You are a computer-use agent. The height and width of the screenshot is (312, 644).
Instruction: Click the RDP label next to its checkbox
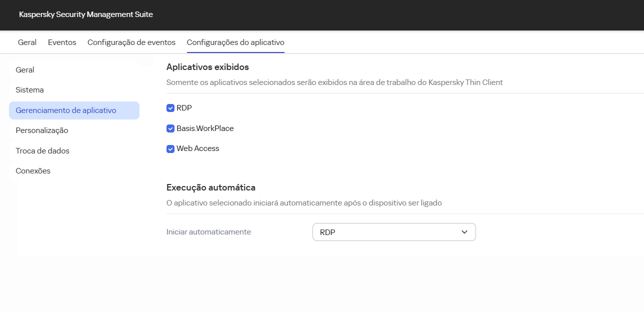(183, 107)
